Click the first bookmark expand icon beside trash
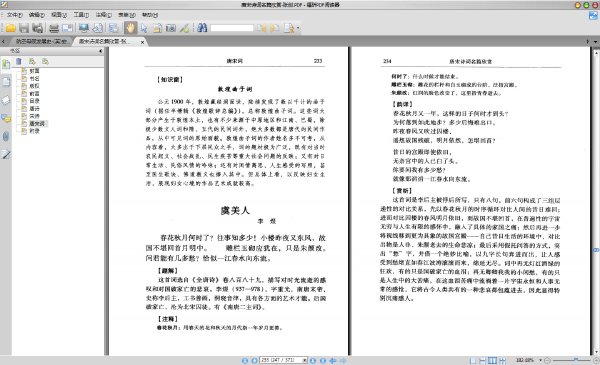Screen dimensions: 600x365 tap(32, 61)
